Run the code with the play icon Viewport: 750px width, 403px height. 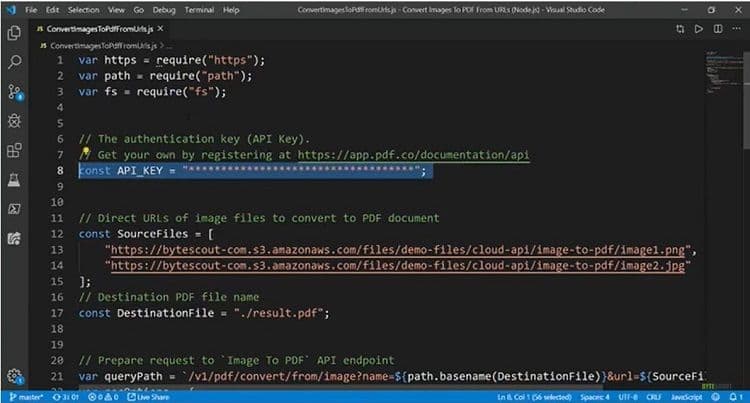[700, 29]
